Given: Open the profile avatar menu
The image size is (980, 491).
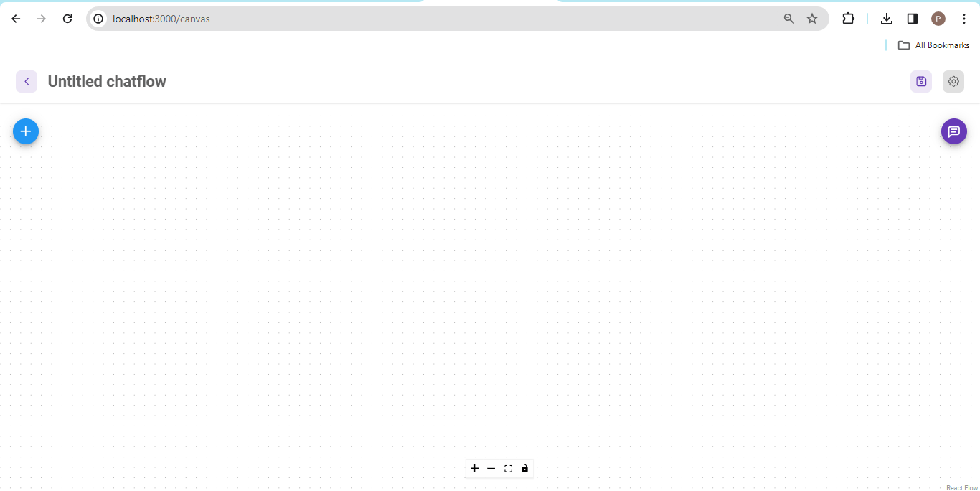Looking at the screenshot, I should click(x=938, y=19).
